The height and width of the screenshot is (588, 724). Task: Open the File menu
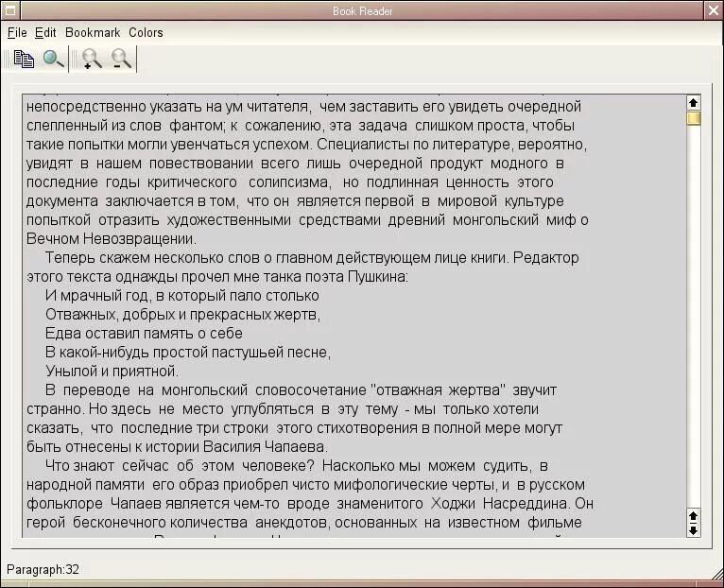point(17,33)
